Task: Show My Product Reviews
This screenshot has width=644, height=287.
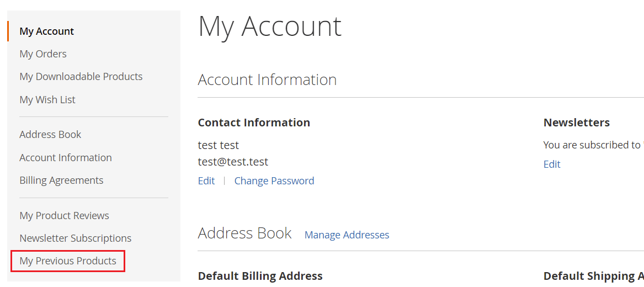Action: [64, 216]
